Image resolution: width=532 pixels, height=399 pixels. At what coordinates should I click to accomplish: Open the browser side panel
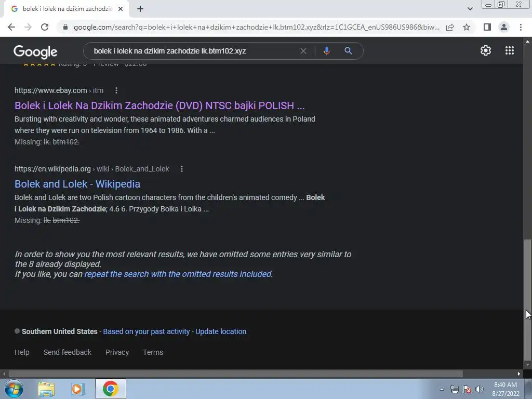pos(487,27)
